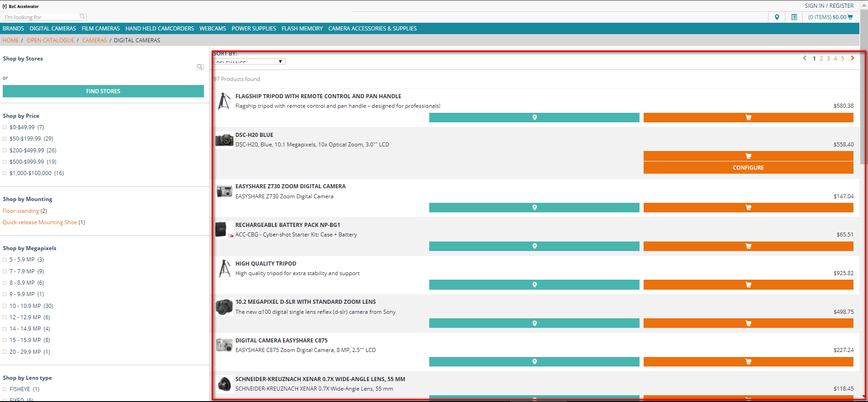Open the Power Supplies menu
Screen dimensions: 868x402
point(254,28)
